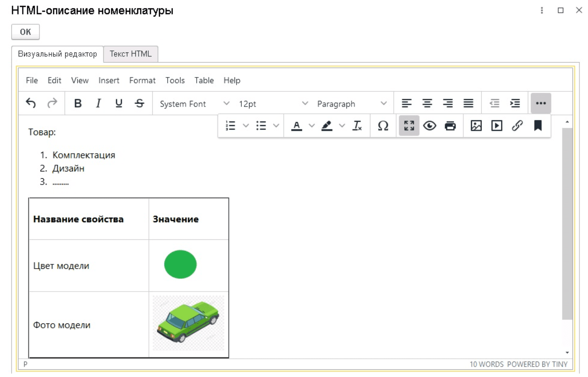Toggle strikethrough formatting
The image size is (588, 377).
pyautogui.click(x=140, y=103)
